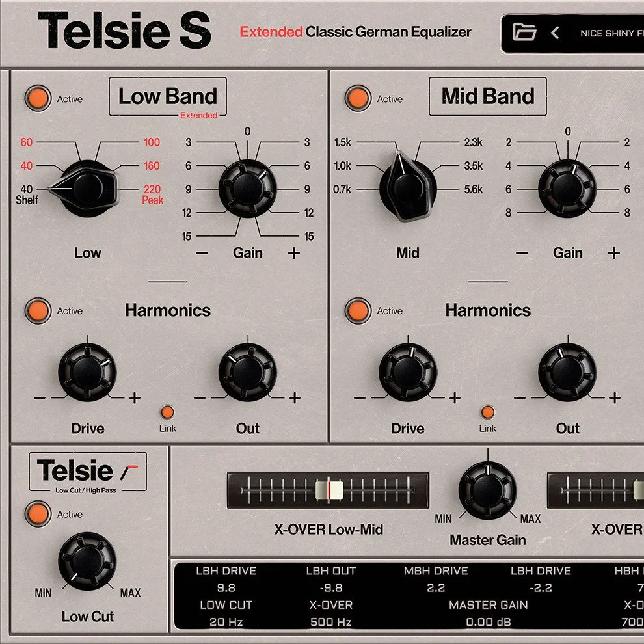Click the Mid Band Gain knob
Image resolution: width=644 pixels, height=644 pixels.
tap(568, 185)
